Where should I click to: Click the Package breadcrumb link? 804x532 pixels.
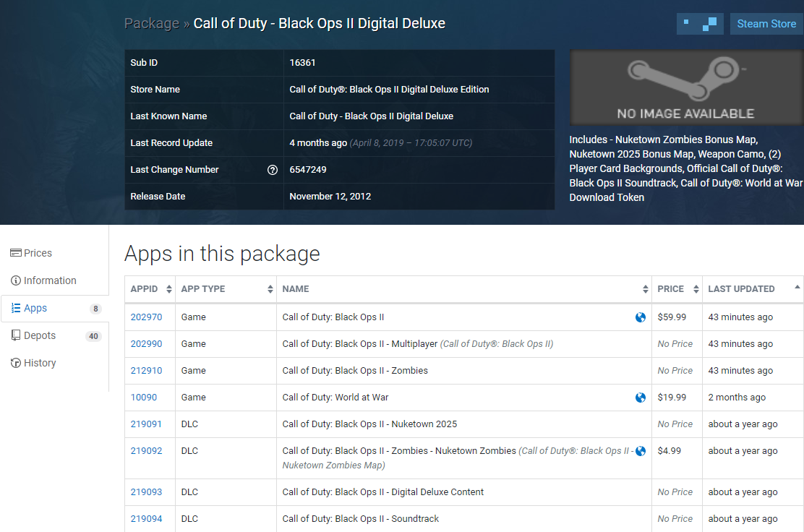(x=152, y=24)
